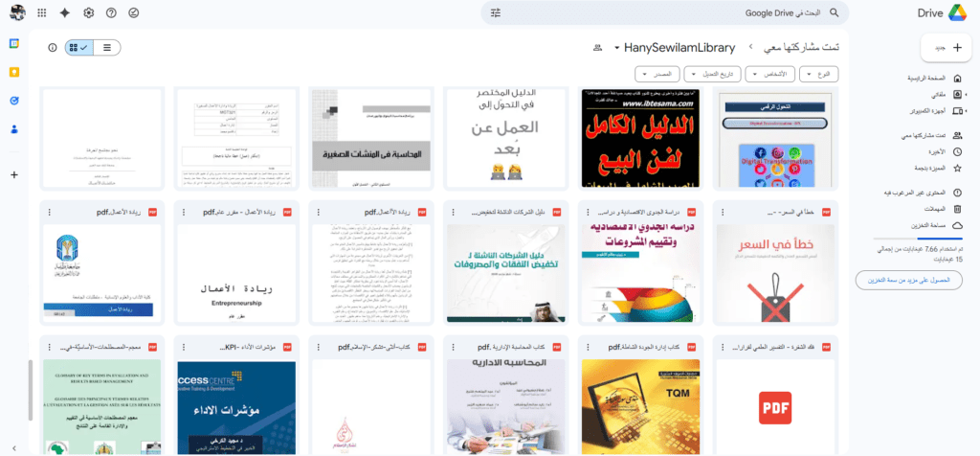
Task: Expand the النوع (Type) filter dropdown
Action: coord(818,74)
